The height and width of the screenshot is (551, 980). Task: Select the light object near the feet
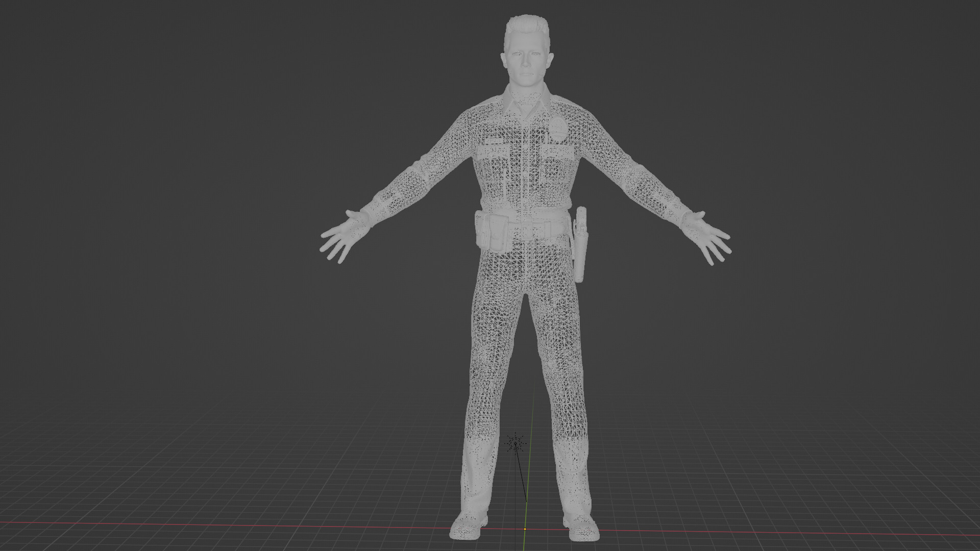tap(516, 444)
